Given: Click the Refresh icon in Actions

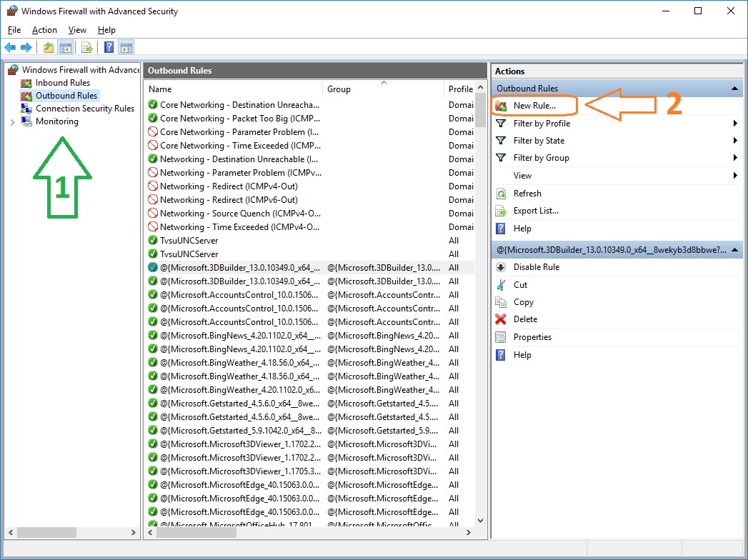Looking at the screenshot, I should coord(501,194).
